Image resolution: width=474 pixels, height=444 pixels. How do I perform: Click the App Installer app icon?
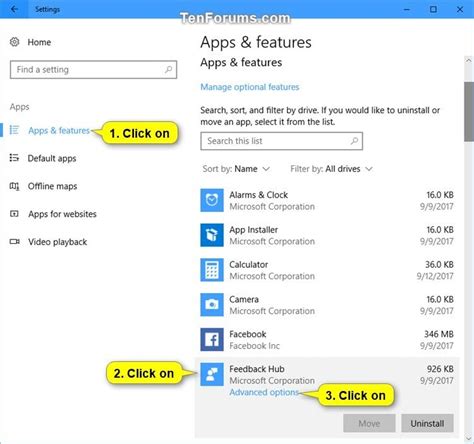(x=212, y=235)
